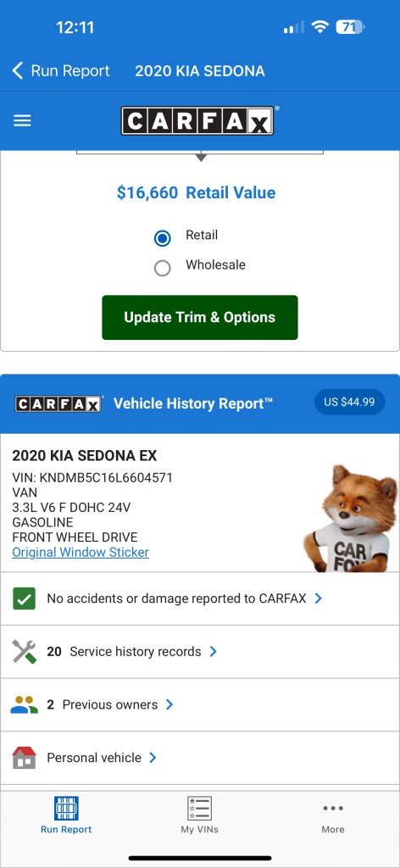This screenshot has height=868, width=400.
Task: Tap the previous owners people icon
Action: click(x=24, y=704)
